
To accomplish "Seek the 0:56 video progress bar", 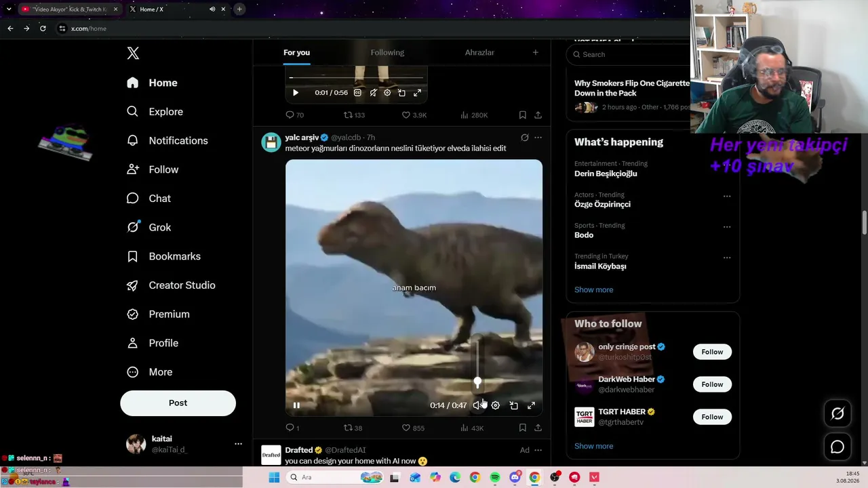I will click(x=356, y=78).
